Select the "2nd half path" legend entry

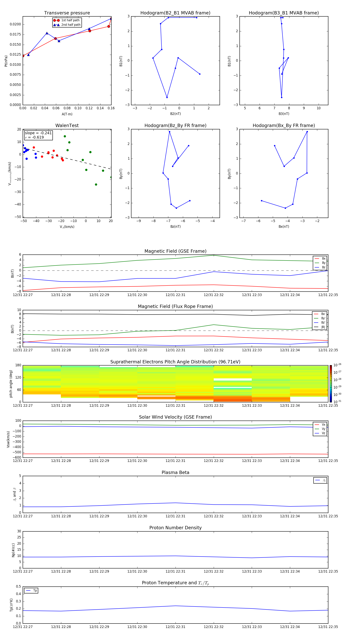point(67,25)
